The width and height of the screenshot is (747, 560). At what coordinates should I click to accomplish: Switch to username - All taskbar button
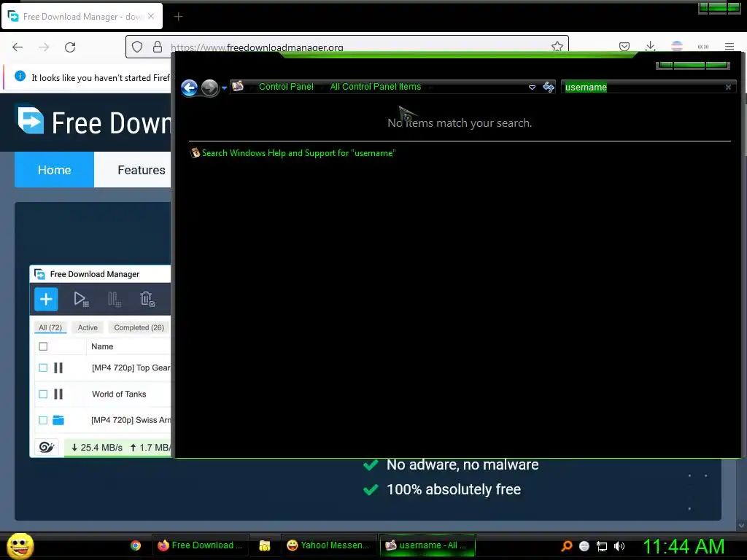point(427,545)
